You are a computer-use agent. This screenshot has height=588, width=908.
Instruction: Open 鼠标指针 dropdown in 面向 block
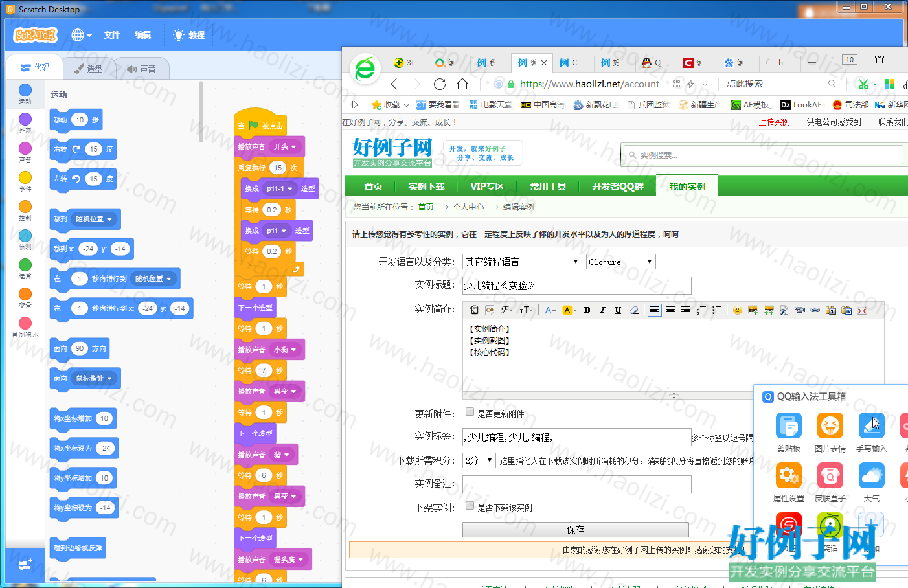[x=94, y=378]
